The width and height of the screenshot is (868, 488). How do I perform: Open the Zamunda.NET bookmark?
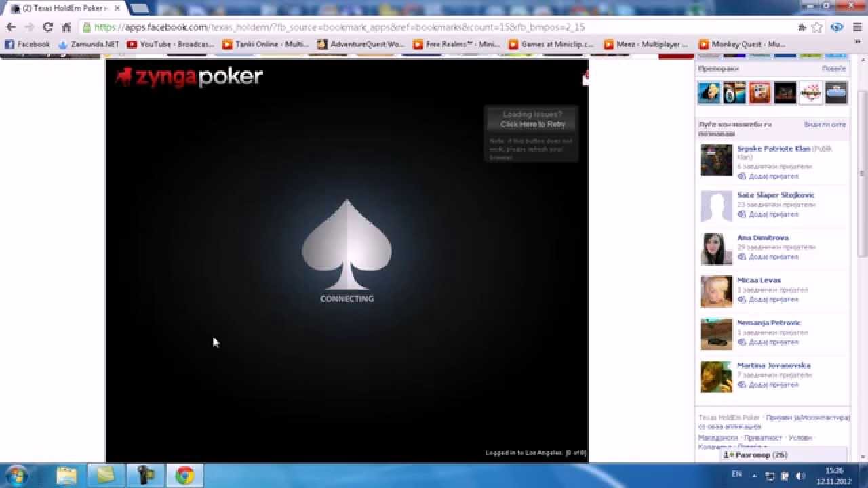[x=89, y=44]
